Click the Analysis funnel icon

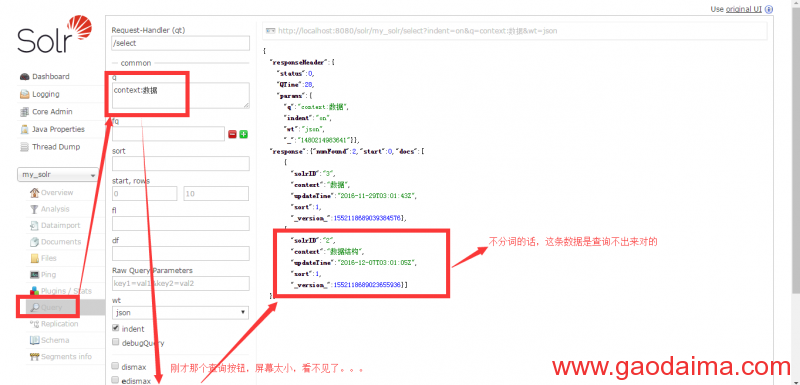34,209
